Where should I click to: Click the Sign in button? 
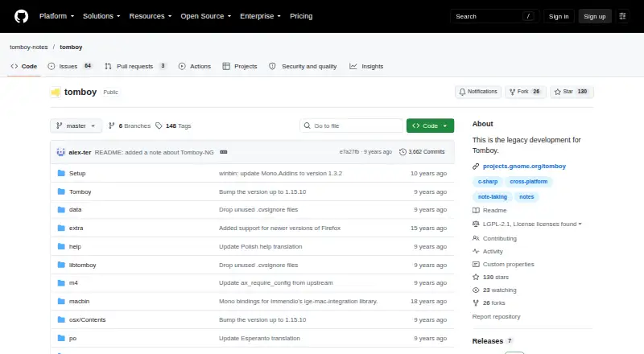click(x=559, y=16)
